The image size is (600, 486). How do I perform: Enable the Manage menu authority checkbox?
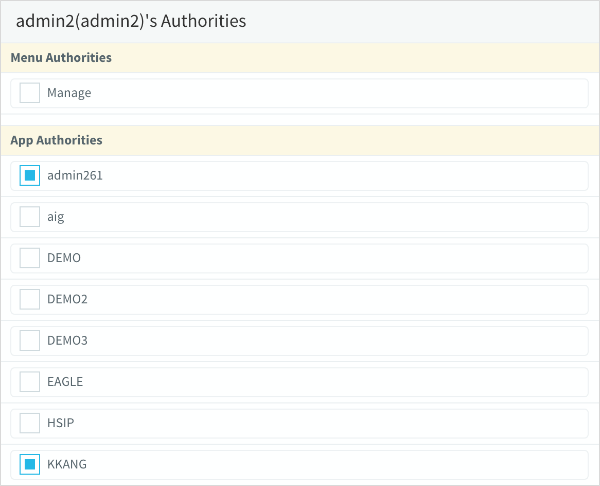pyautogui.click(x=30, y=93)
